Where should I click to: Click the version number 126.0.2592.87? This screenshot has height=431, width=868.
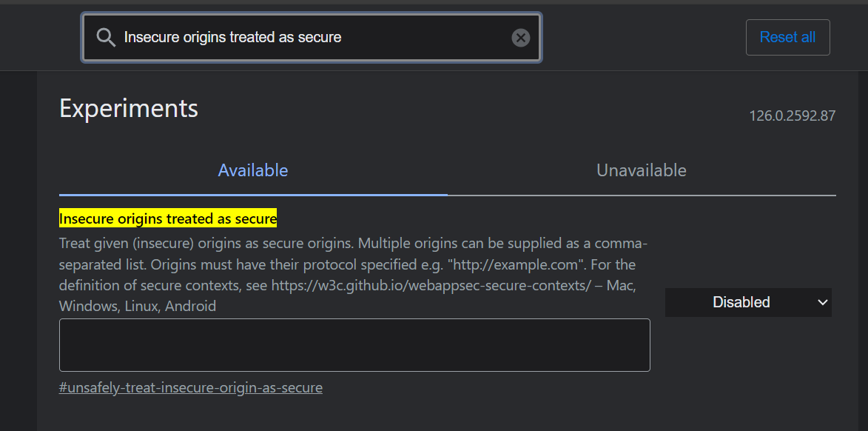pos(793,116)
